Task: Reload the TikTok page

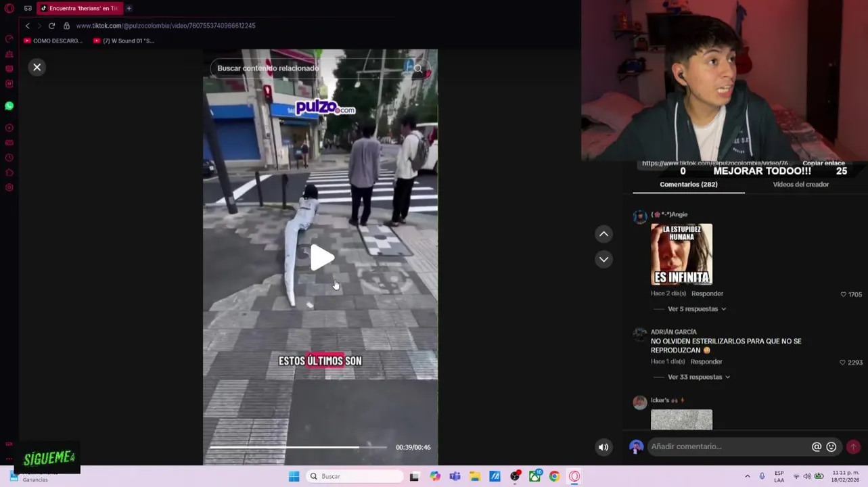Action: pyautogui.click(x=51, y=26)
